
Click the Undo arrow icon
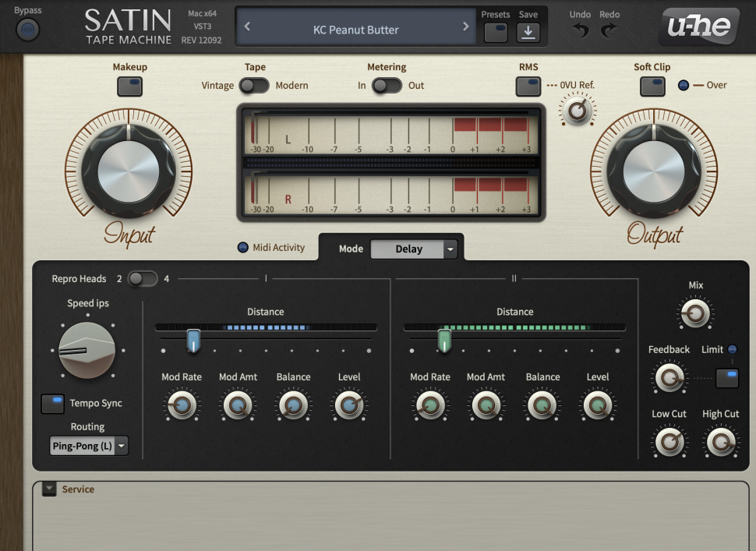580,30
